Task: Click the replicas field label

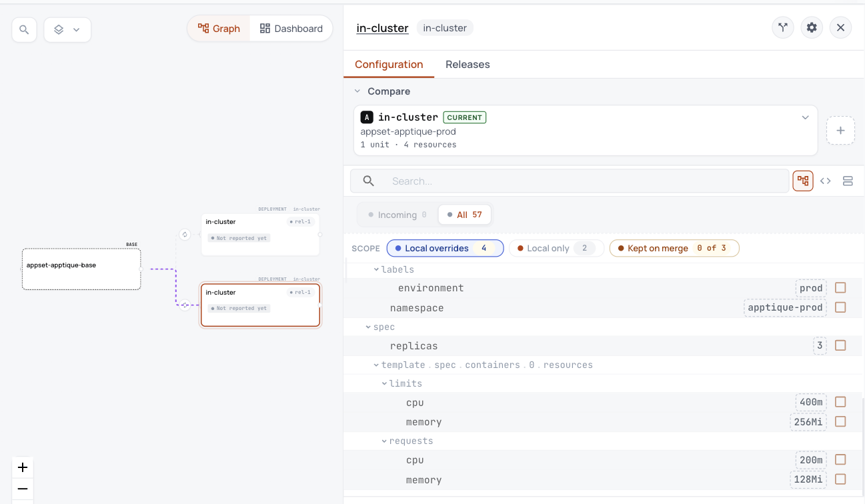Action: click(414, 346)
